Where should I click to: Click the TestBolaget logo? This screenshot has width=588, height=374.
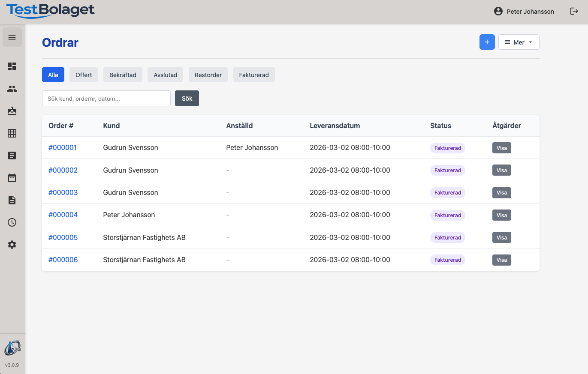click(x=50, y=11)
